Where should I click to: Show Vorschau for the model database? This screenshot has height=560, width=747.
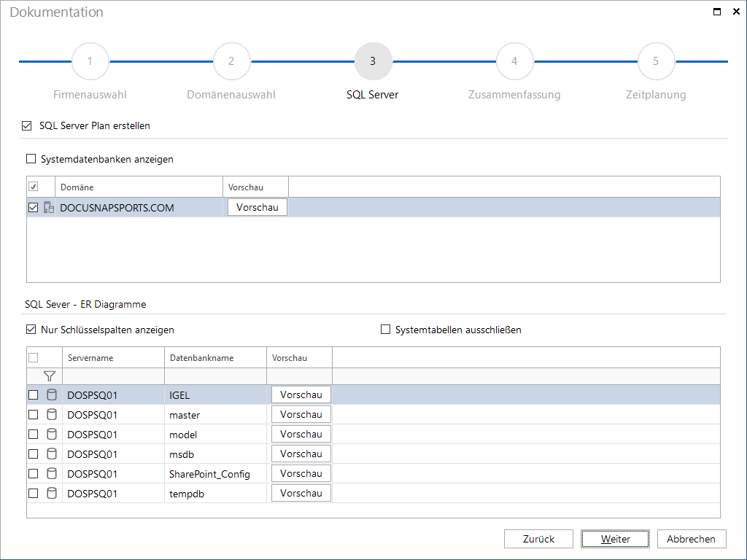(301, 435)
